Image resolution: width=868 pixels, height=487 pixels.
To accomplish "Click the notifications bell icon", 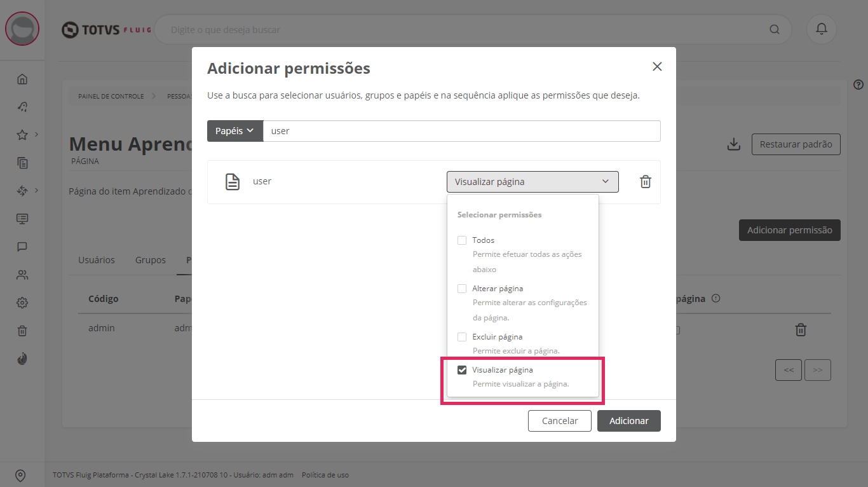I will pyautogui.click(x=821, y=29).
